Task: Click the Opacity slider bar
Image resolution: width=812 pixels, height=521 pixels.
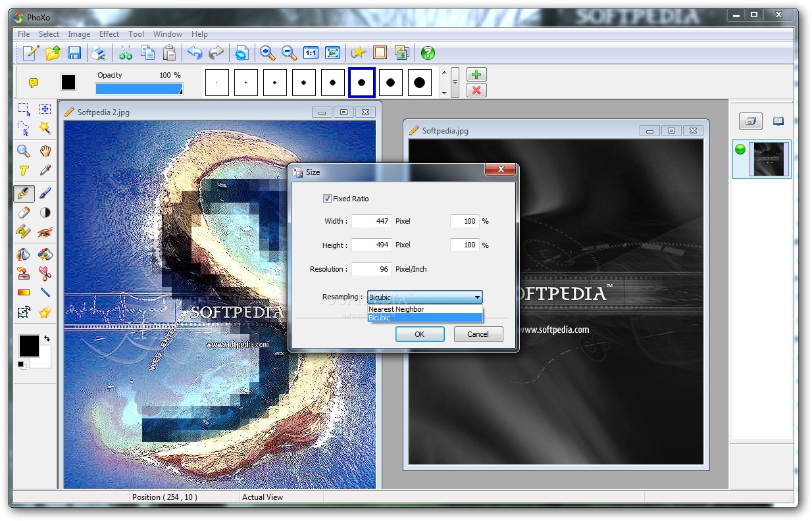Action: pos(139,89)
